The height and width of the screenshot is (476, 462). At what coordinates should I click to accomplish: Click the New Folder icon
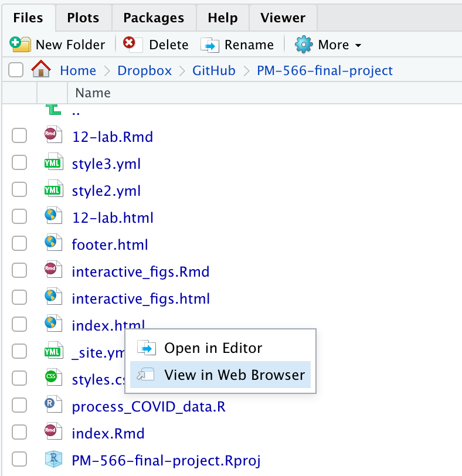pos(20,45)
